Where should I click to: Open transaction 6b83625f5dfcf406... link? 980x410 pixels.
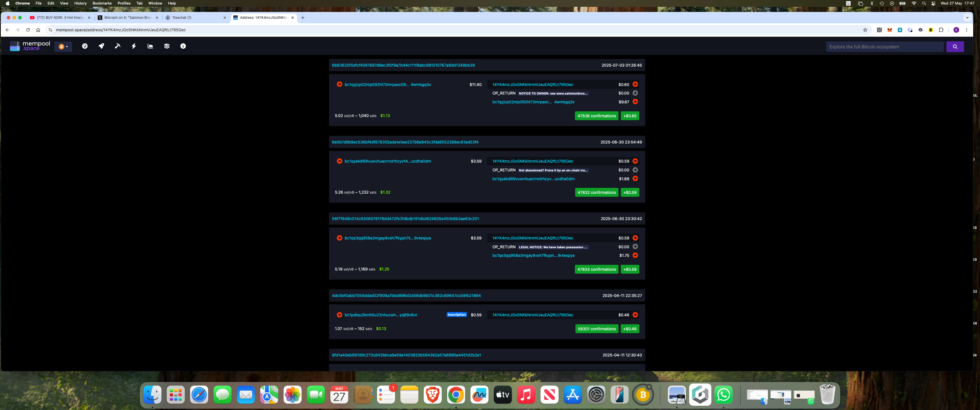(x=403, y=65)
